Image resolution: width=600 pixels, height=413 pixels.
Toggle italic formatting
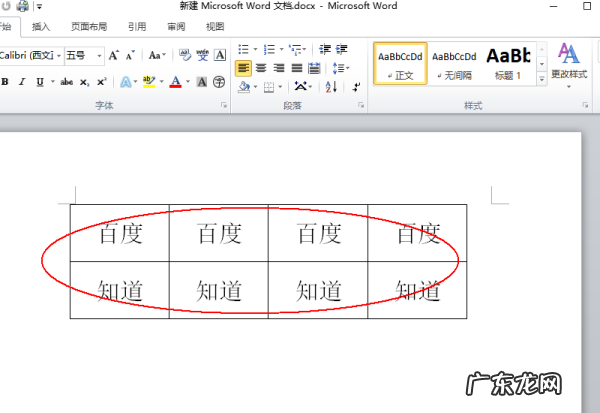click(x=22, y=82)
